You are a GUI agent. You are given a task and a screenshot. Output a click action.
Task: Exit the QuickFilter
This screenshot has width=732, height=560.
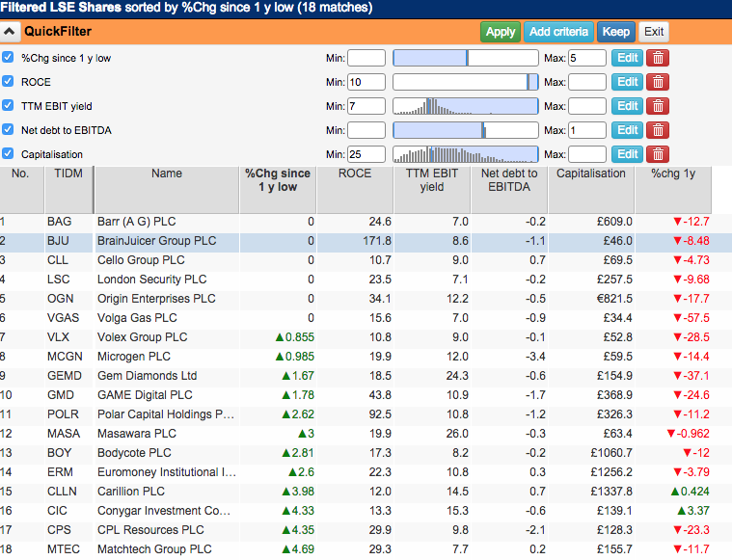654,32
